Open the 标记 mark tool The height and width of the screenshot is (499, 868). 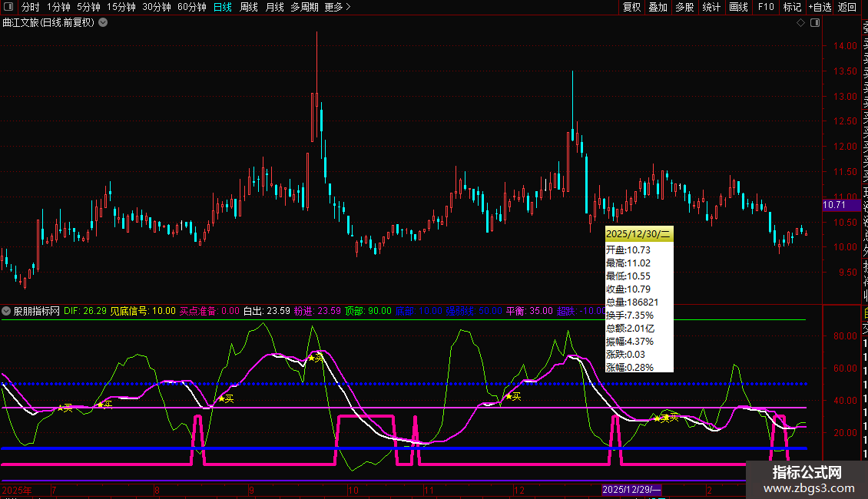coord(792,7)
